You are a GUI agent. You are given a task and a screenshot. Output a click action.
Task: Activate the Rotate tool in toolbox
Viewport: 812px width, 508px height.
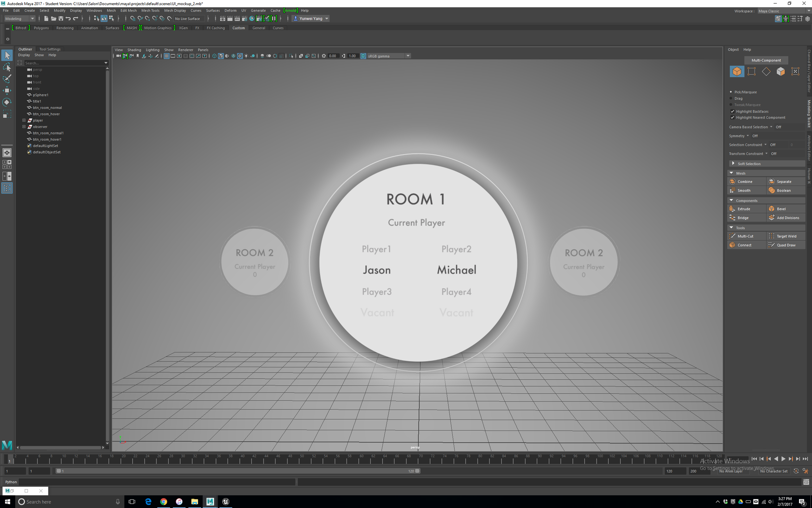(x=7, y=102)
